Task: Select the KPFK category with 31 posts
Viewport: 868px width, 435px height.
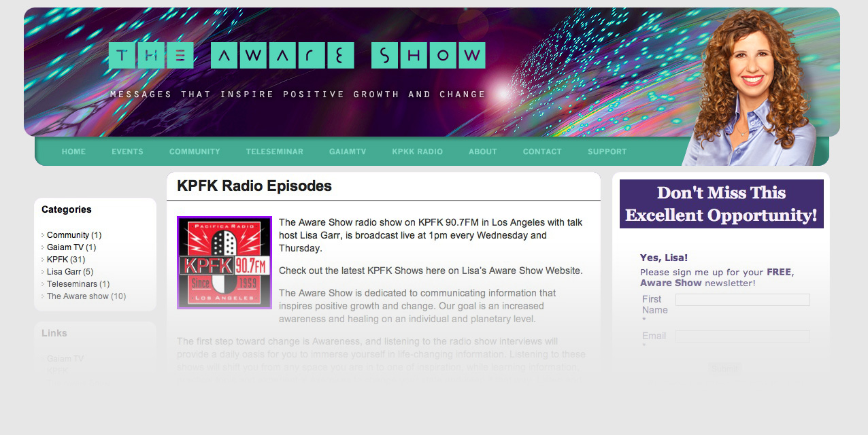Action: (57, 260)
